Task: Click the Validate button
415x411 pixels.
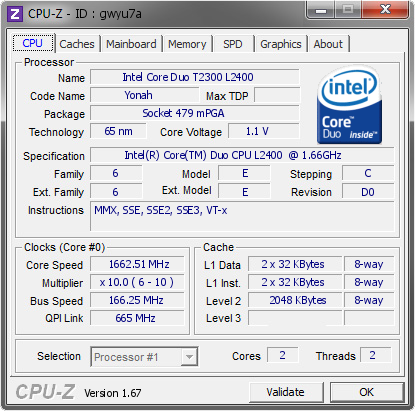Action: (x=285, y=392)
